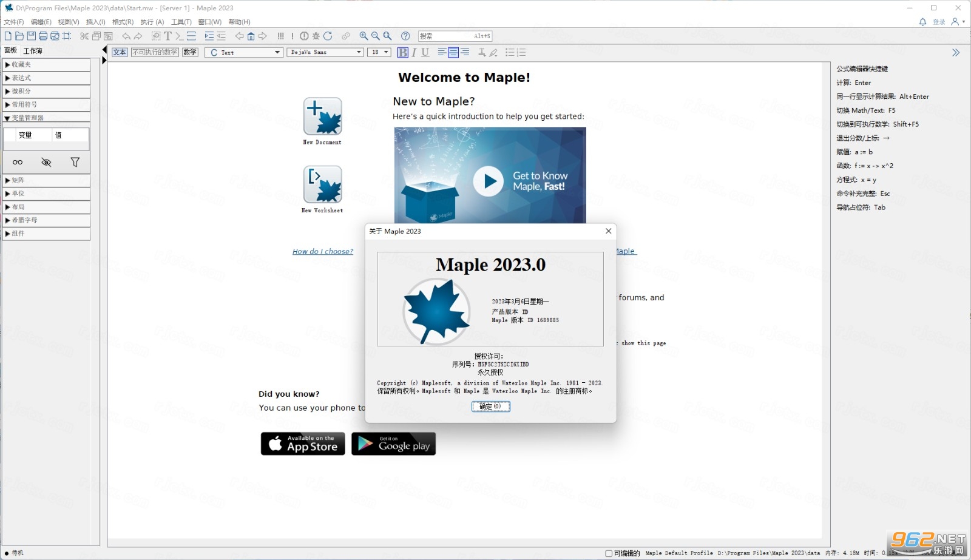Restart the Maple server with circular arrow icon
Viewport: 971px width, 560px height.
point(328,36)
